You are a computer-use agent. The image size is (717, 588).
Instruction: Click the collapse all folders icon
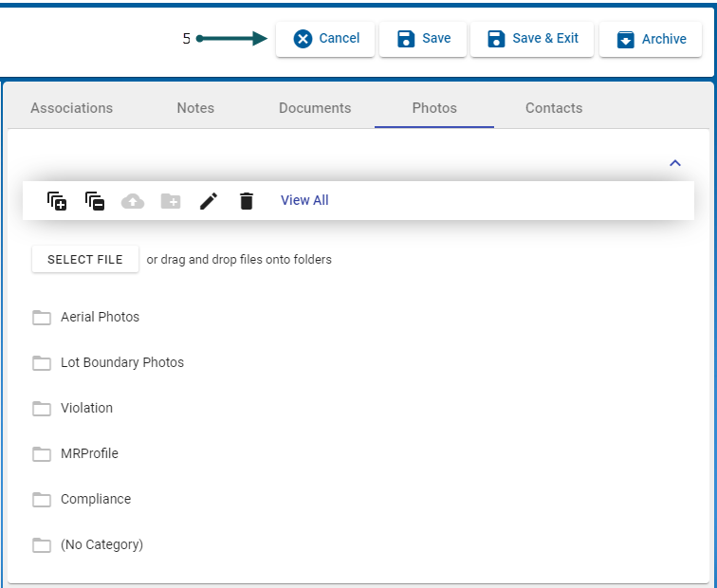[x=95, y=201]
